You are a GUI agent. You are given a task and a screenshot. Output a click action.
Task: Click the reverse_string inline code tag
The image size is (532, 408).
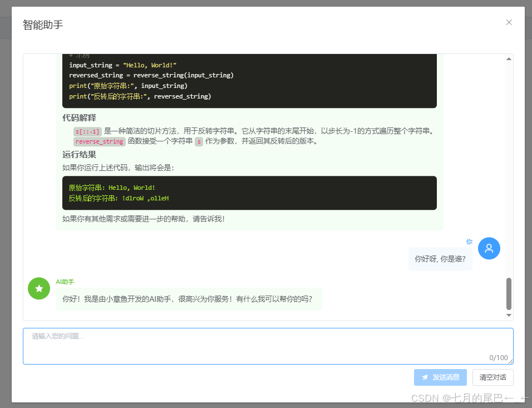click(x=100, y=141)
